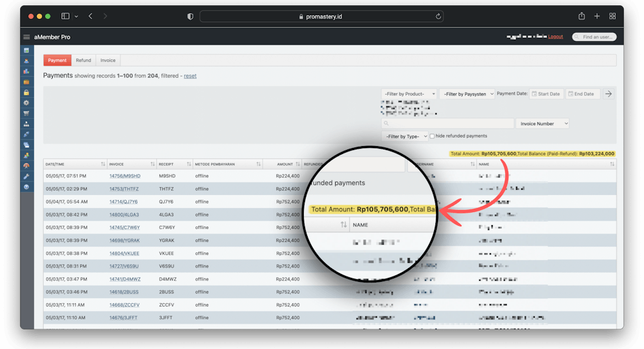Open invoice 14800/4LGA3
644x349 pixels.
(124, 215)
